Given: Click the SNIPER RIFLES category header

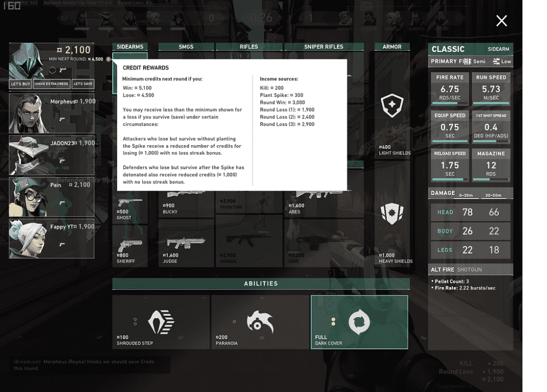Looking at the screenshot, I should click(x=324, y=47).
